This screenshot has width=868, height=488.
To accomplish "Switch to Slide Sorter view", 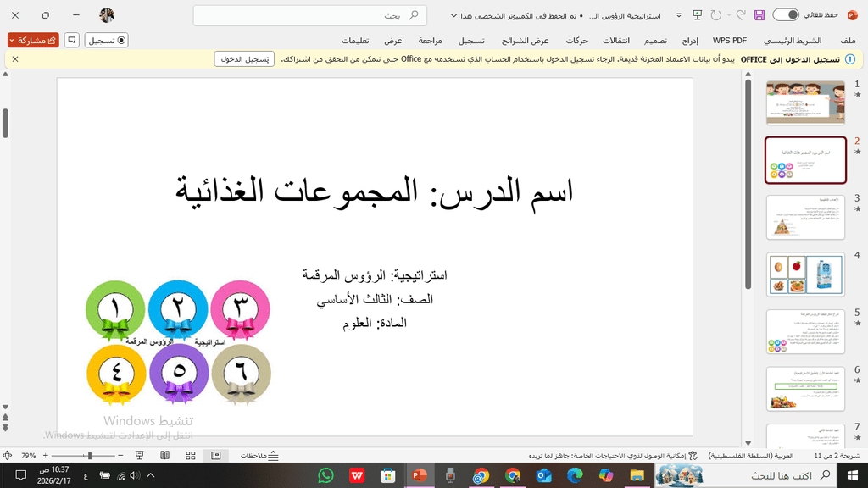I will (x=191, y=455).
